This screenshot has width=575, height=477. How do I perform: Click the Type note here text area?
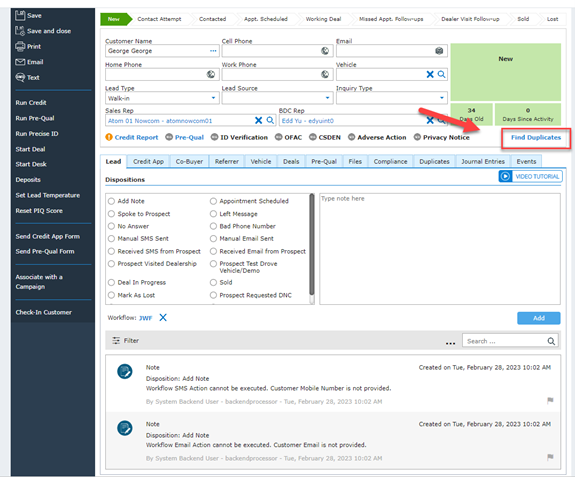440,249
